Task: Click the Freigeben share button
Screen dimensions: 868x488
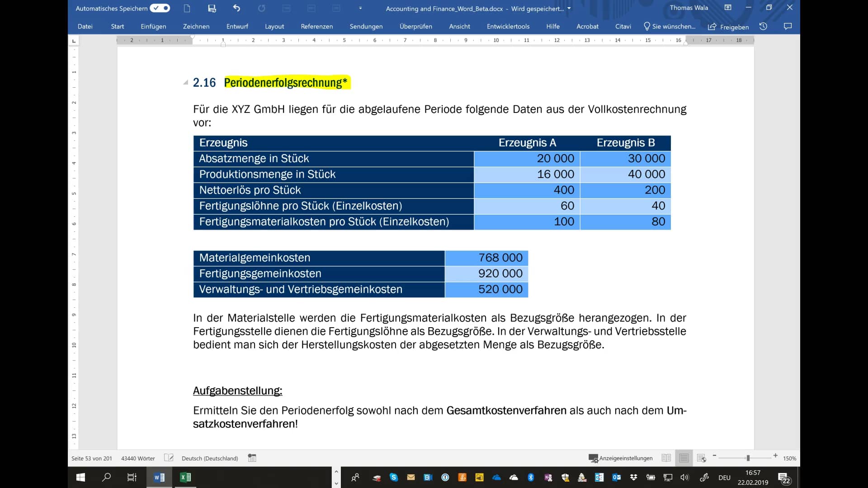Action: tap(728, 27)
